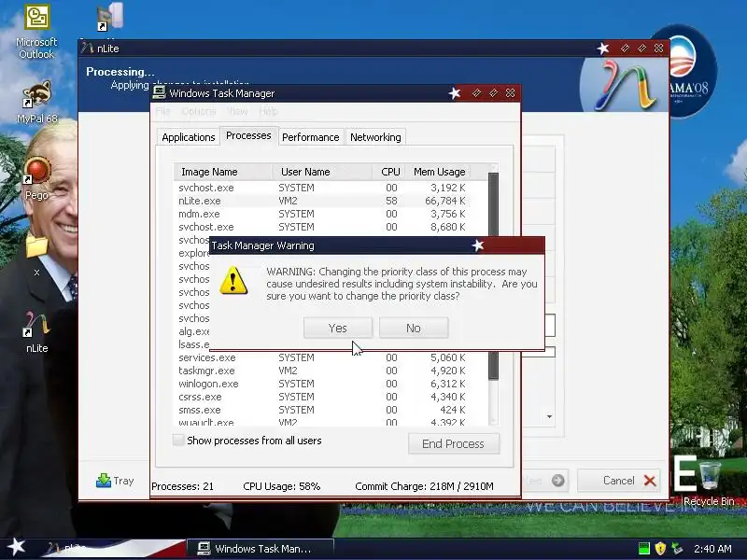The width and height of the screenshot is (747, 560).
Task: Click the Task Manager title bar computer icon
Action: point(159,92)
